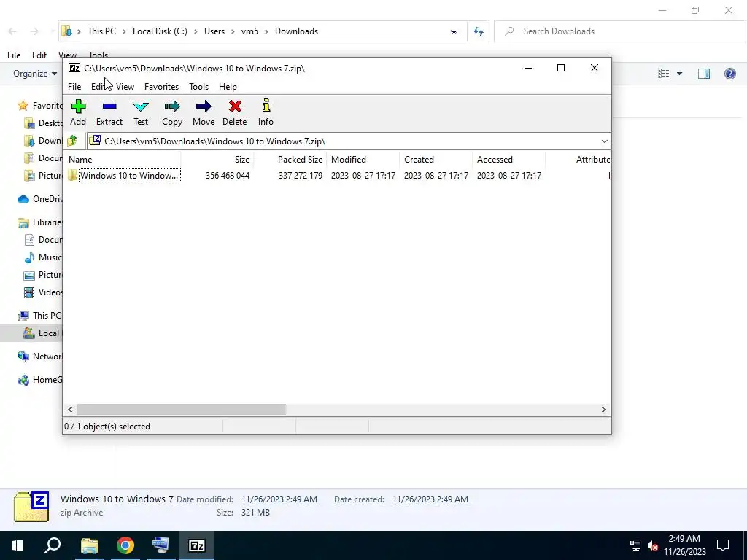Click vm5 in the Explorer breadcrumb

click(x=249, y=31)
